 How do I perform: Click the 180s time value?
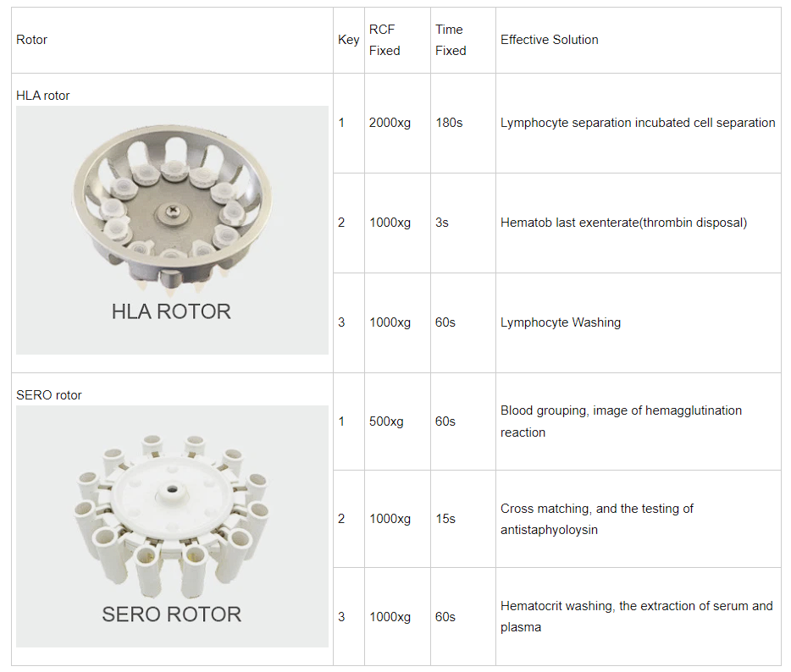coord(449,123)
